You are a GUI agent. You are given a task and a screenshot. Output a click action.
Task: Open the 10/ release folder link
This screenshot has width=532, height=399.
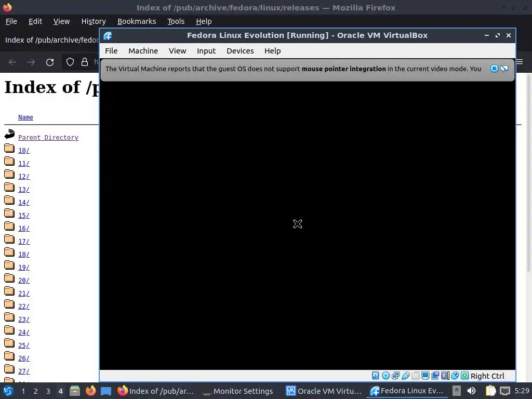(x=24, y=150)
